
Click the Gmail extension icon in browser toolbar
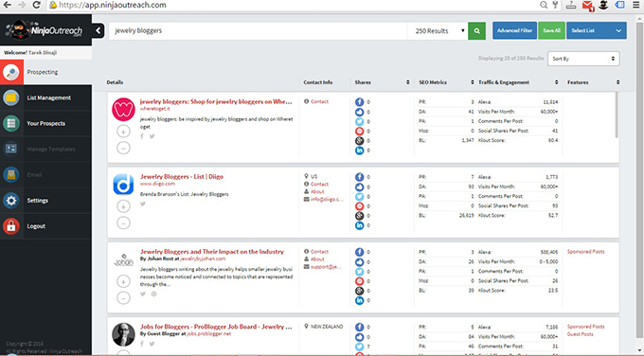click(x=587, y=6)
